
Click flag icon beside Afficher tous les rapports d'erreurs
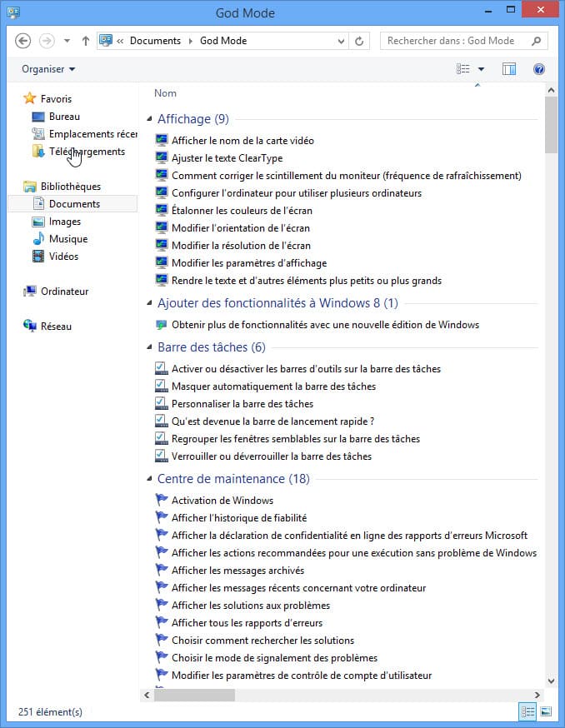coord(161,622)
